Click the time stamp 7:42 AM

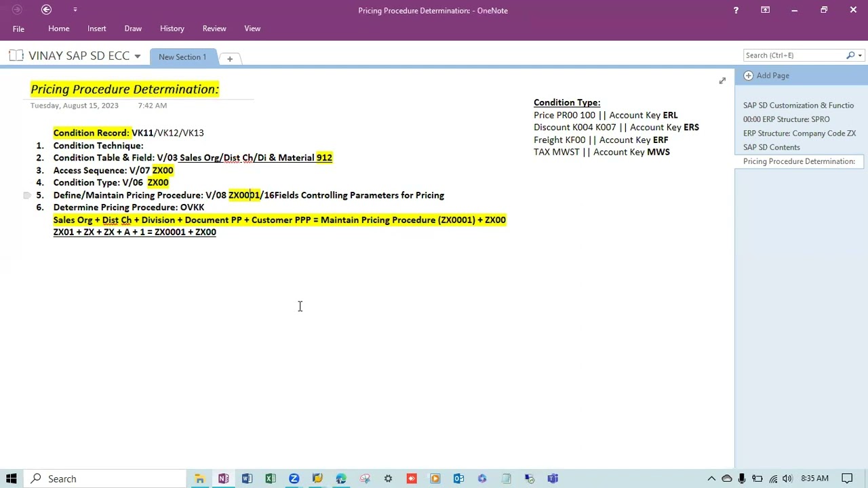(153, 106)
